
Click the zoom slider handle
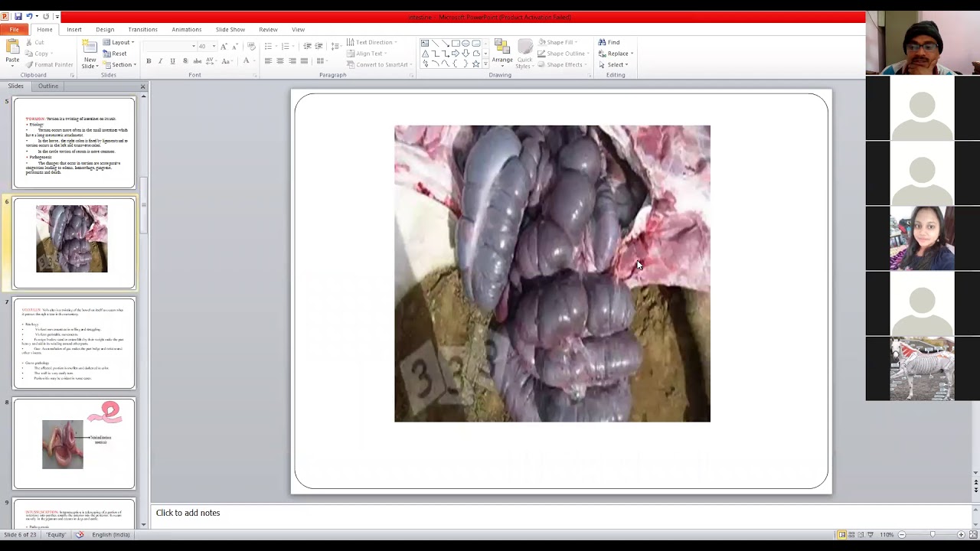pyautogui.click(x=932, y=535)
